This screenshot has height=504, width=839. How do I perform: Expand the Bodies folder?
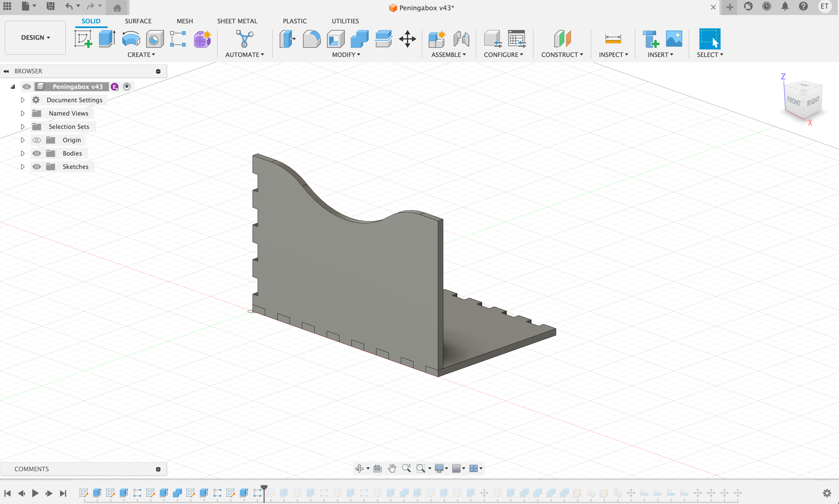(x=23, y=154)
